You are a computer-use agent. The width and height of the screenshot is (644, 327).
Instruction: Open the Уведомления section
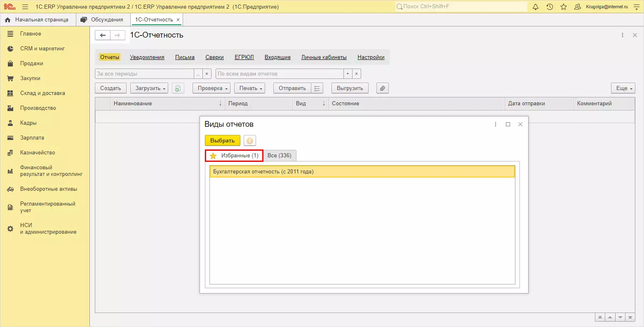[147, 57]
